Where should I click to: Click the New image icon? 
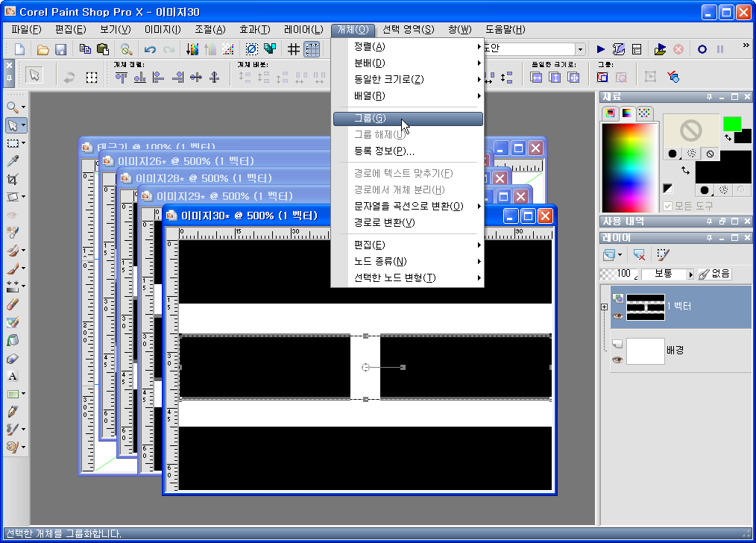click(20, 48)
